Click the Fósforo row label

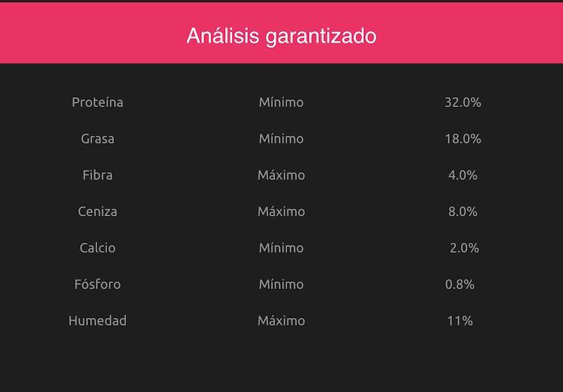click(97, 284)
